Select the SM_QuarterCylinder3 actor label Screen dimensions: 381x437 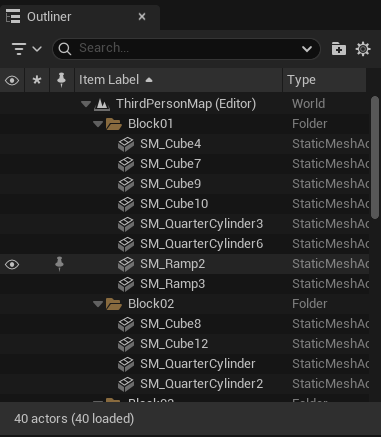click(202, 224)
